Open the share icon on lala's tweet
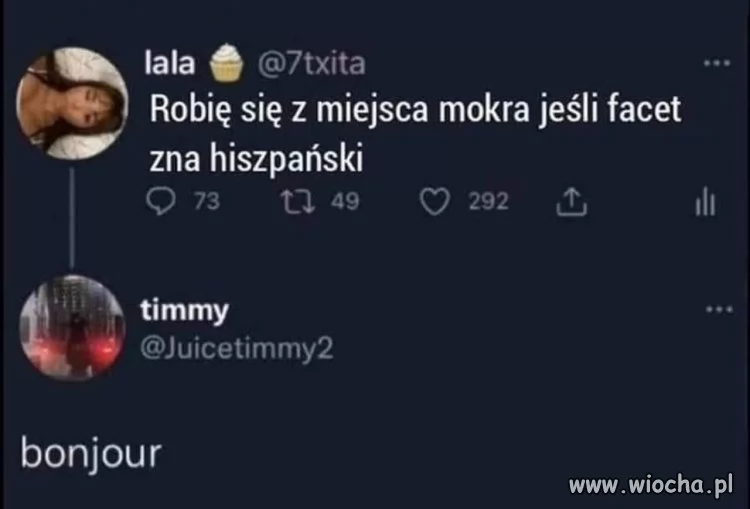 tap(571, 202)
